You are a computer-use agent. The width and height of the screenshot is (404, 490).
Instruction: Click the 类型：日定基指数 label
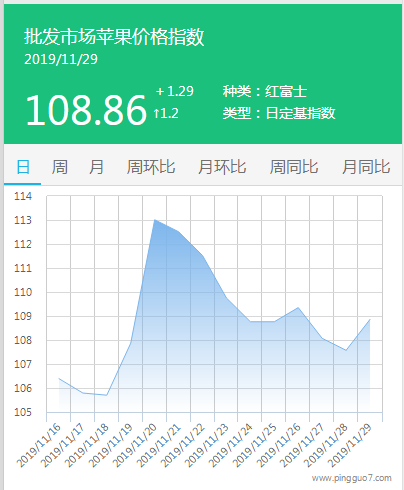tap(279, 113)
